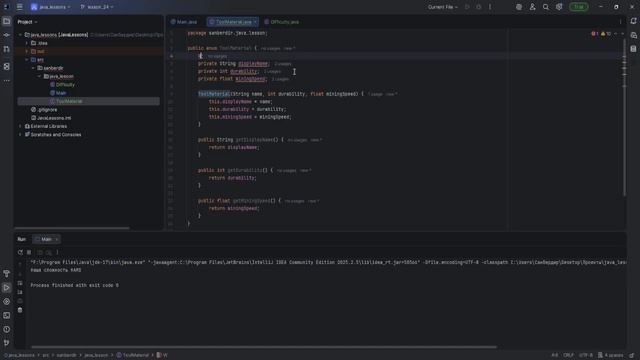Rerun Main in the Run panel
Viewport: 640px width, 360px height.
20,252
